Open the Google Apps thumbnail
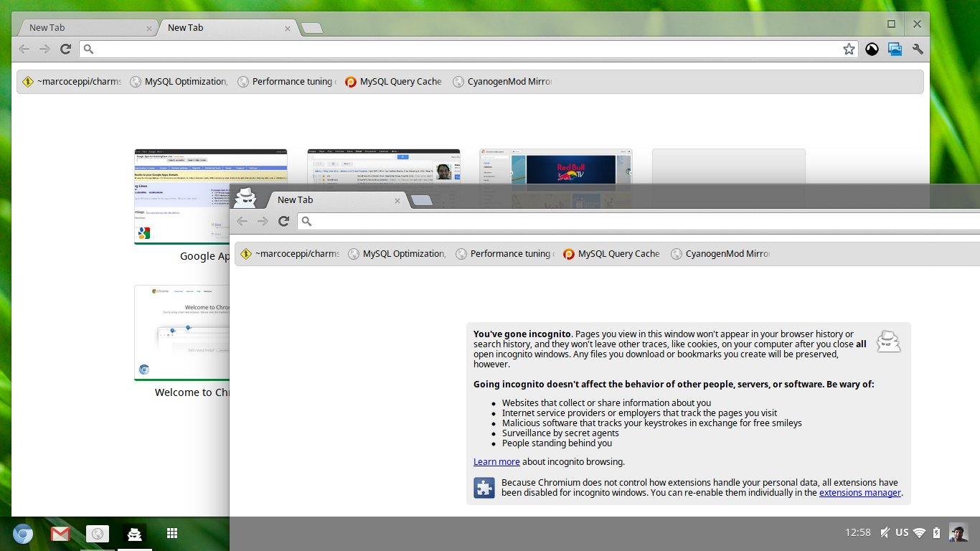The height and width of the screenshot is (551, 980). 182,197
